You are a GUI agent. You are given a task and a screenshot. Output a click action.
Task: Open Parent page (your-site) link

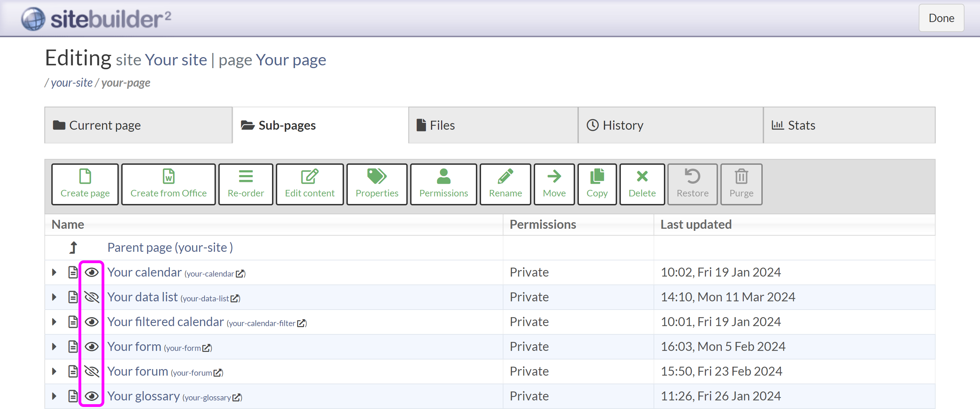[x=170, y=247]
